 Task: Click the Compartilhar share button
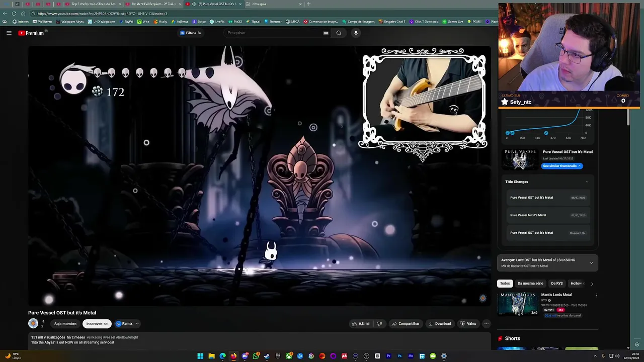click(406, 324)
